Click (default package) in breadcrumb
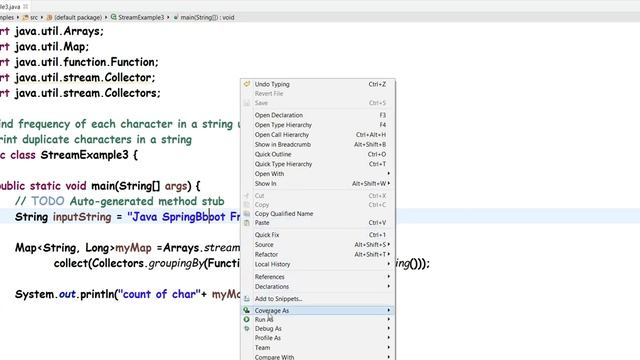This screenshot has width=640, height=360. pyautogui.click(x=78, y=18)
